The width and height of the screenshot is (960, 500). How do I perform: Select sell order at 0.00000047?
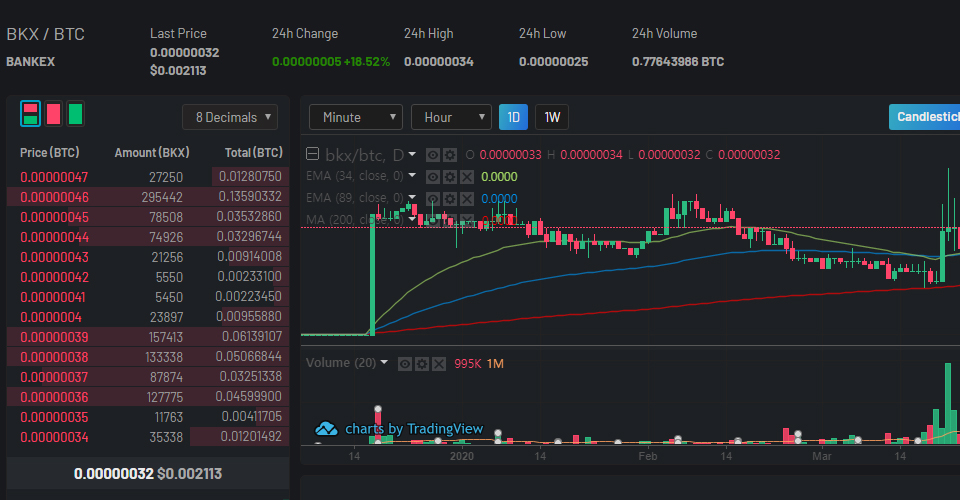(148, 177)
